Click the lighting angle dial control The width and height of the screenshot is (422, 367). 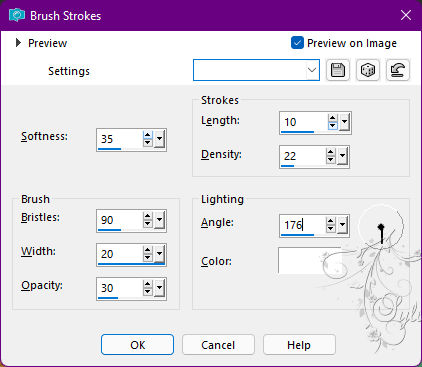381,227
